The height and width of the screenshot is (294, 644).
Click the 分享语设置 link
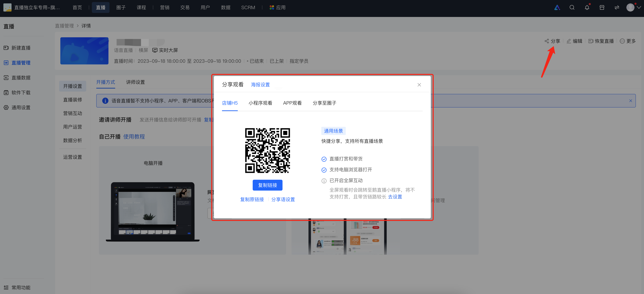click(283, 199)
